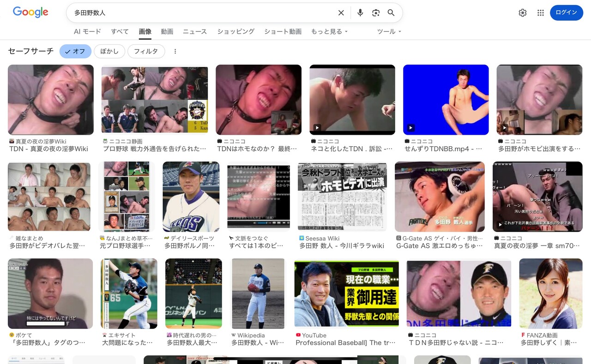This screenshot has height=364, width=591.
Task: Open the ショッピング tab
Action: click(236, 31)
